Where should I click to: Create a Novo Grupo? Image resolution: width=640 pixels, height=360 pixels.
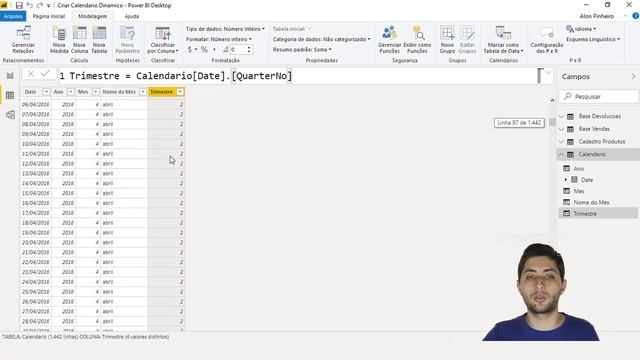click(447, 40)
